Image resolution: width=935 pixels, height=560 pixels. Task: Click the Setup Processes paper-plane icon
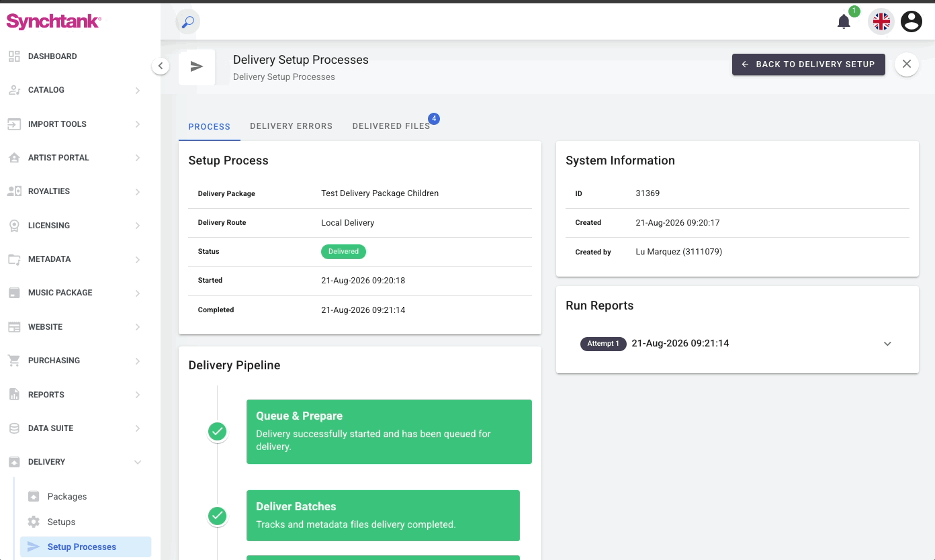pos(34,547)
